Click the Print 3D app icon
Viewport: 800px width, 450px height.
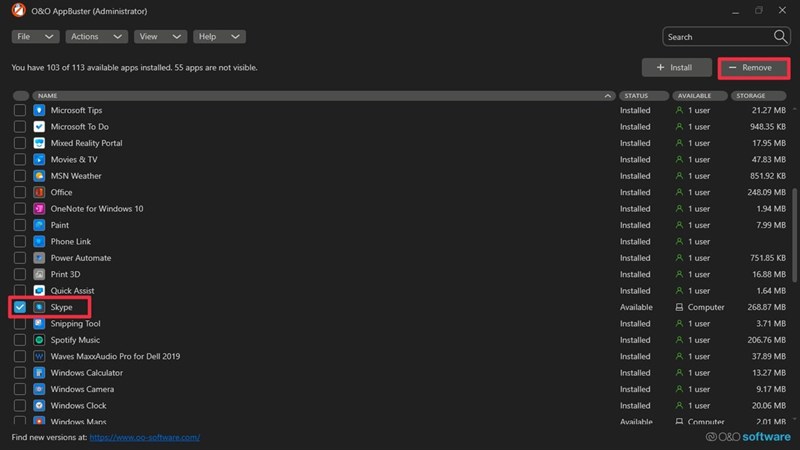click(x=39, y=274)
